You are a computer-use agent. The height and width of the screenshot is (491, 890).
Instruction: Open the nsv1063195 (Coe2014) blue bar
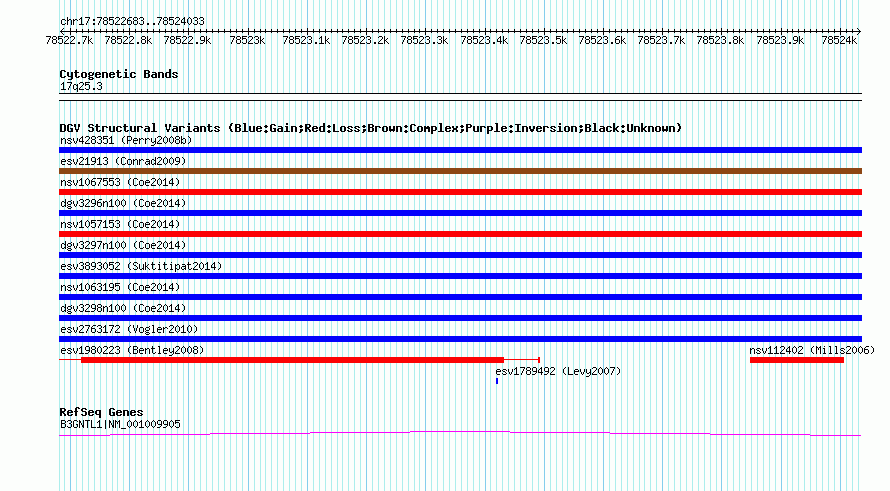[460, 297]
